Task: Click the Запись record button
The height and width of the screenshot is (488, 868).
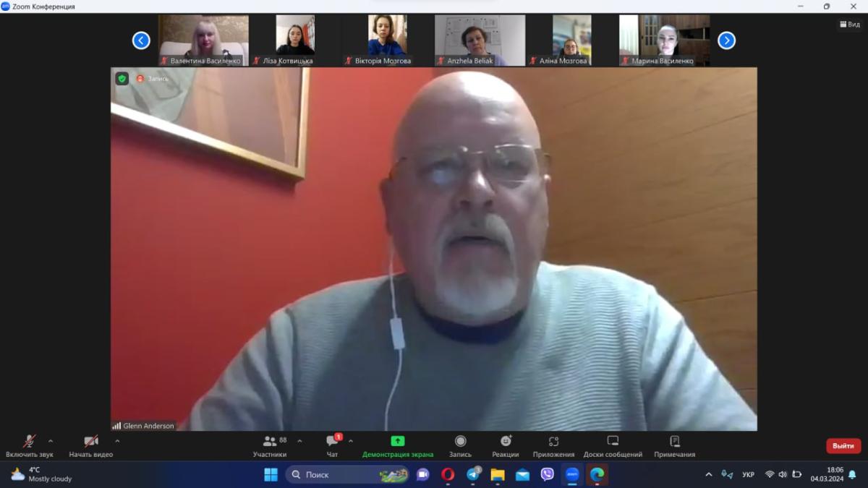Action: (460, 447)
